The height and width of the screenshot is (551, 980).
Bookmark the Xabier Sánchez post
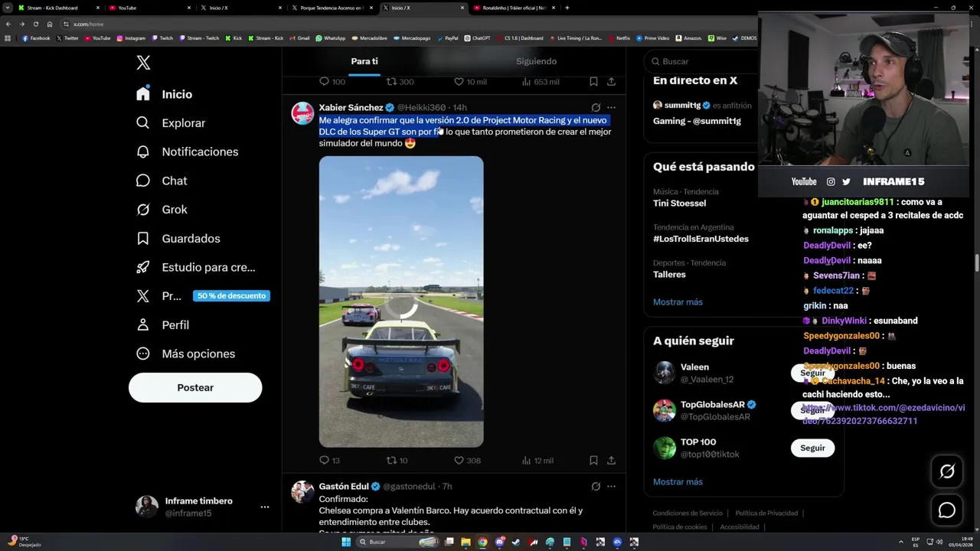pyautogui.click(x=593, y=460)
